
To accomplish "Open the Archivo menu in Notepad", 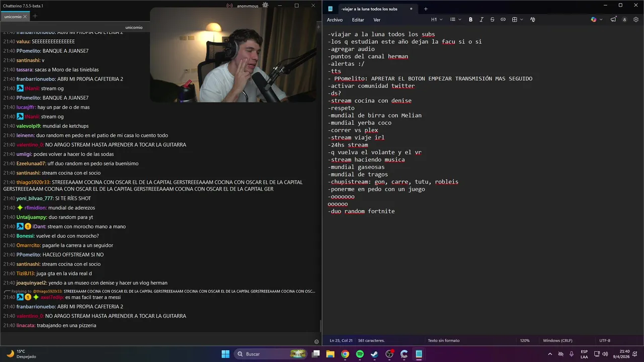I will pos(335,20).
